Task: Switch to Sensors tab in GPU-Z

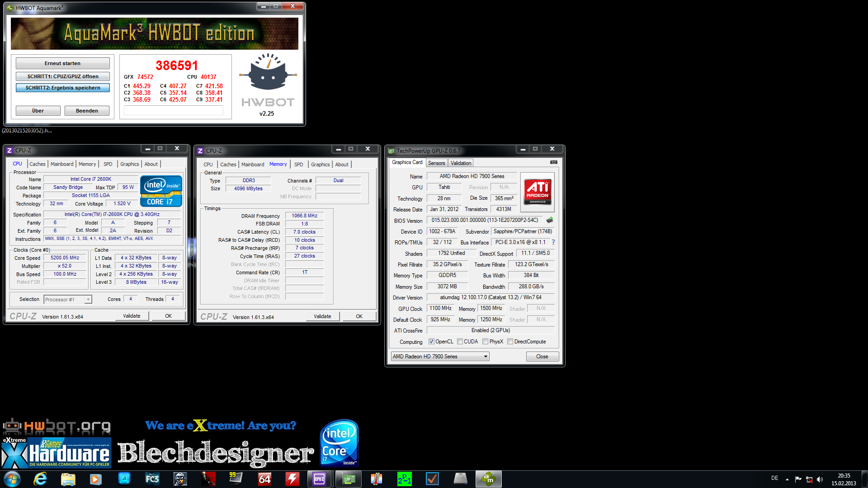Action: pyautogui.click(x=437, y=163)
